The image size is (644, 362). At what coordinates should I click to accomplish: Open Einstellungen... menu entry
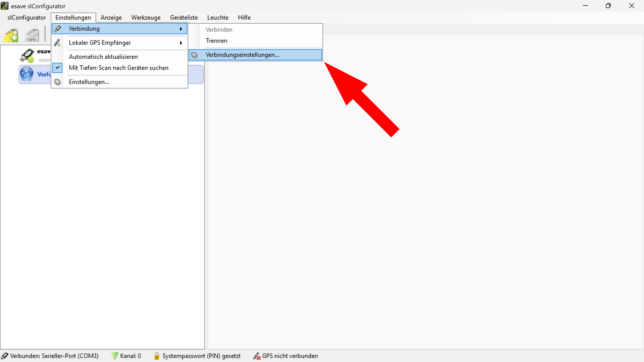tap(119, 82)
